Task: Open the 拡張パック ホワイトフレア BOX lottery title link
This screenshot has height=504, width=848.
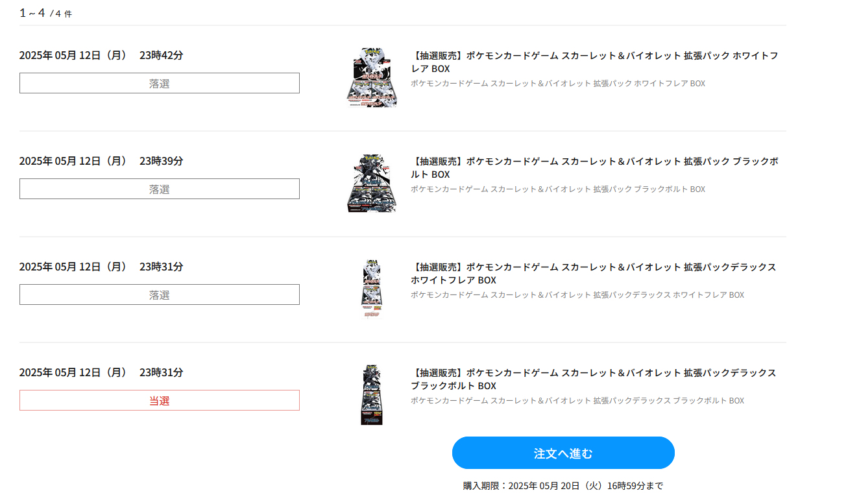Action: click(x=594, y=62)
